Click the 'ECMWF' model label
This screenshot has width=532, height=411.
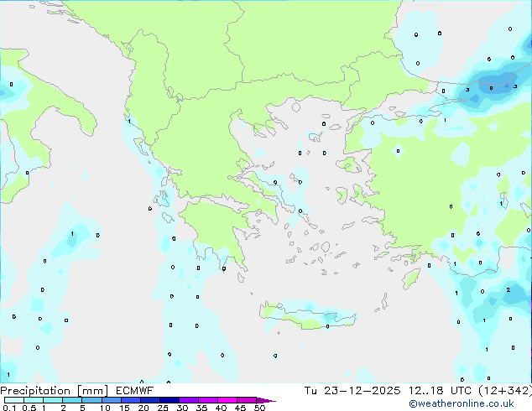tap(135, 390)
